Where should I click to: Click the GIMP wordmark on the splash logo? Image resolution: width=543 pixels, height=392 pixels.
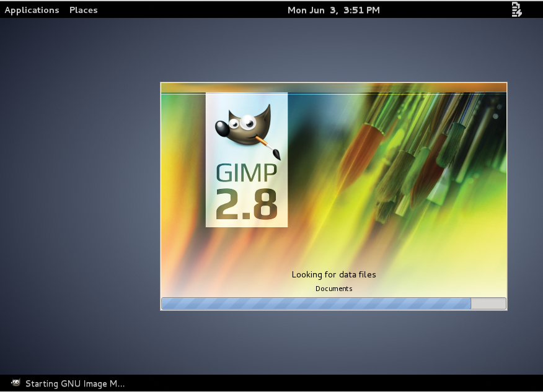tap(247, 172)
